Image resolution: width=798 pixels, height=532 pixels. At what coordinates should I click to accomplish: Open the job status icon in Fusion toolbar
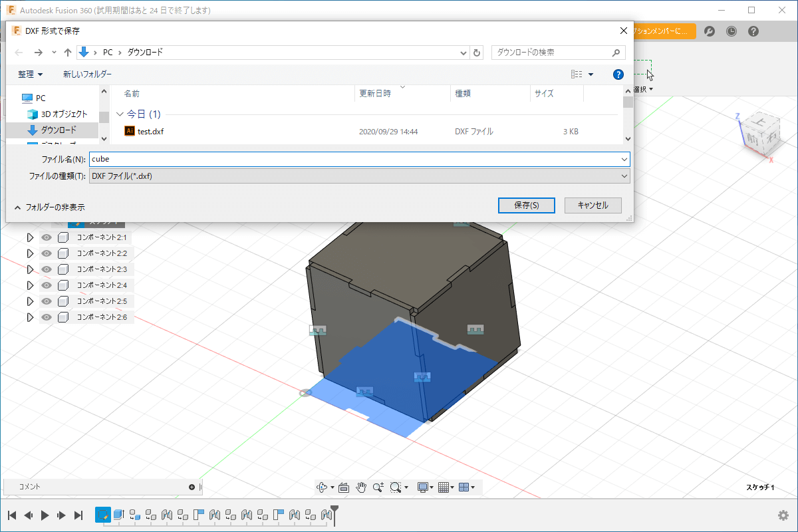[710, 31]
